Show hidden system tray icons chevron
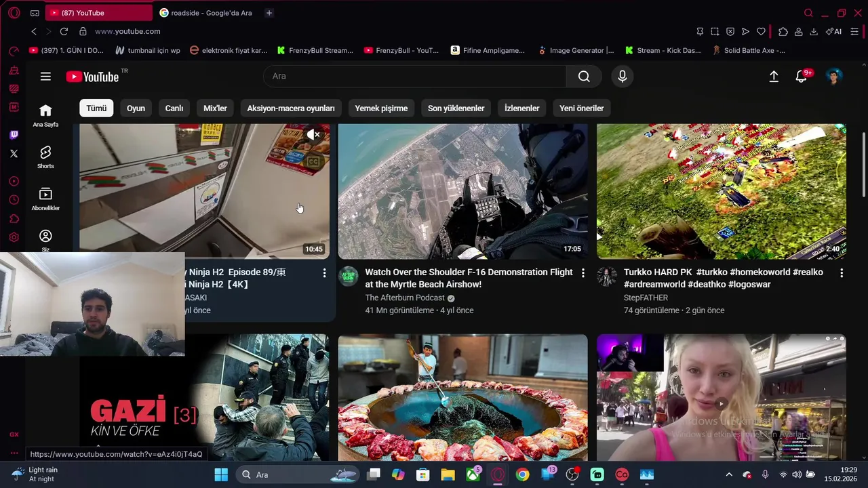This screenshot has height=488, width=868. point(729,474)
